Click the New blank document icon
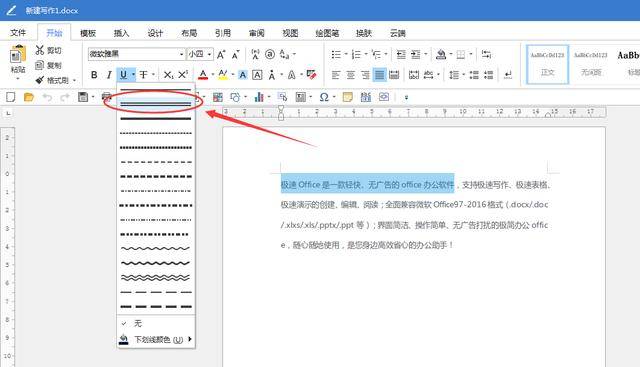Image resolution: width=640 pixels, height=367 pixels. tap(11, 97)
